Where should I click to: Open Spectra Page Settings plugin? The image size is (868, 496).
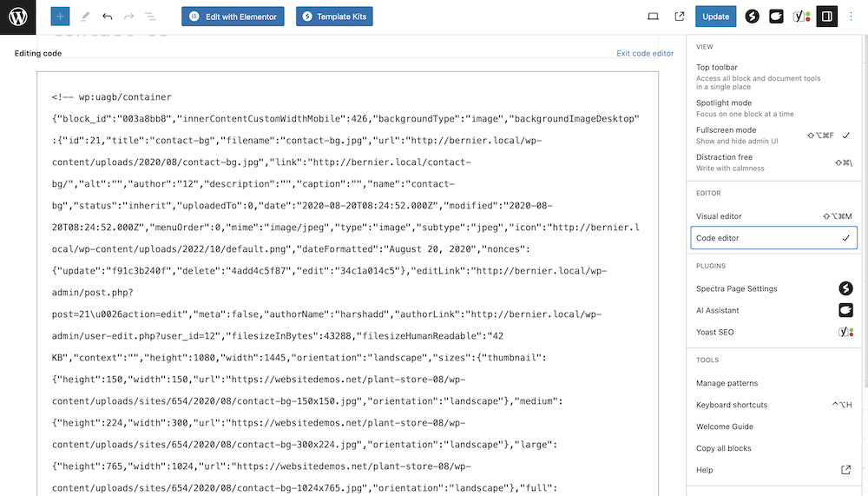pyautogui.click(x=774, y=288)
